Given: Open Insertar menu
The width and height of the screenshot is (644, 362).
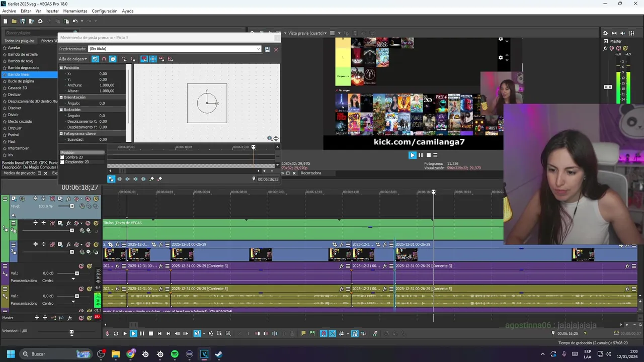Looking at the screenshot, I should click(52, 11).
